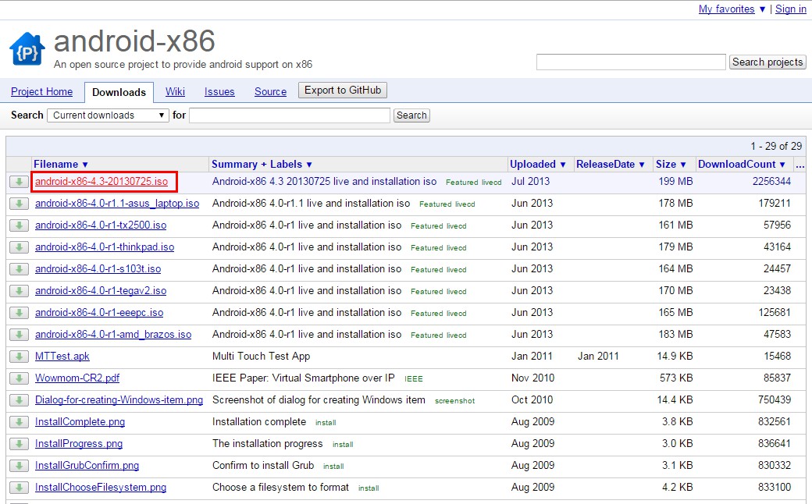Click the downloads search text field
Viewport: 812px width, 504px height.
[289, 115]
